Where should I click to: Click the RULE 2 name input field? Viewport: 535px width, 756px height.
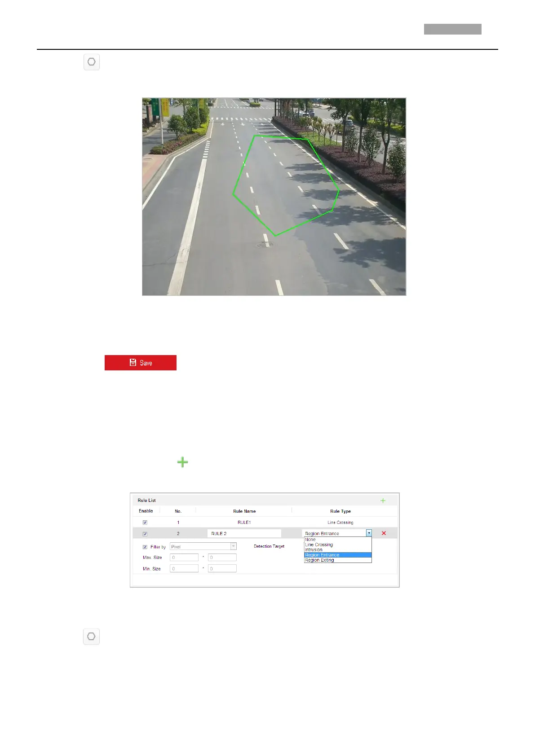point(244,533)
